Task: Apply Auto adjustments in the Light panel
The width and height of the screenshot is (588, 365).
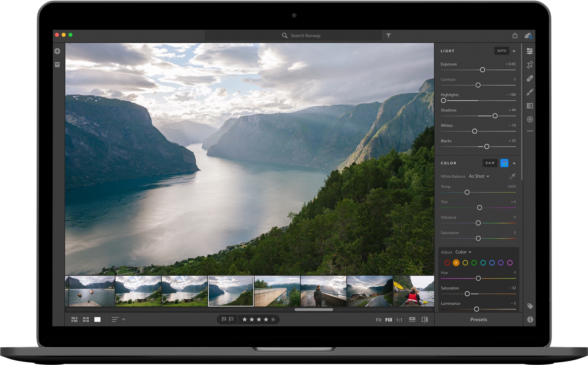Action: tap(502, 50)
